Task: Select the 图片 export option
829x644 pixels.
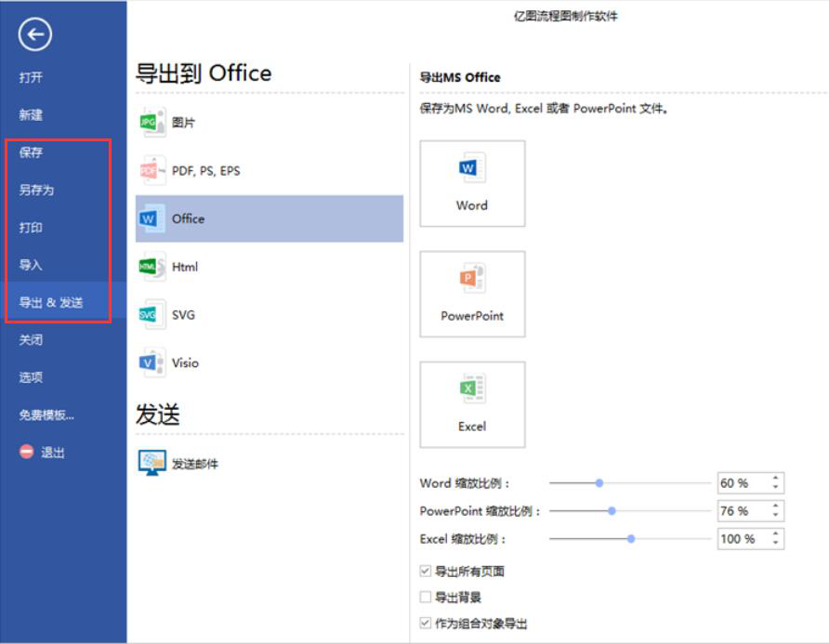Action: coord(183,123)
